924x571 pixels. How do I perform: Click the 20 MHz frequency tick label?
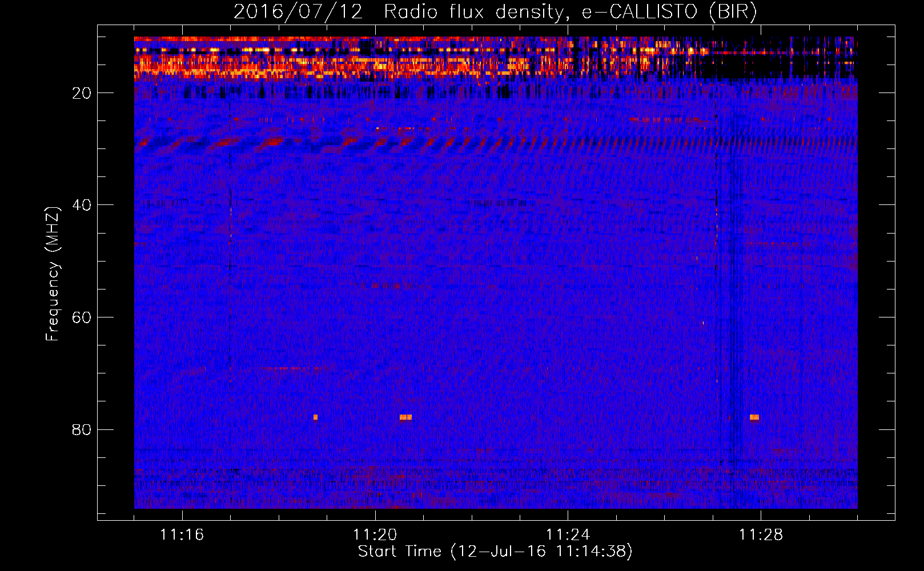click(x=82, y=93)
